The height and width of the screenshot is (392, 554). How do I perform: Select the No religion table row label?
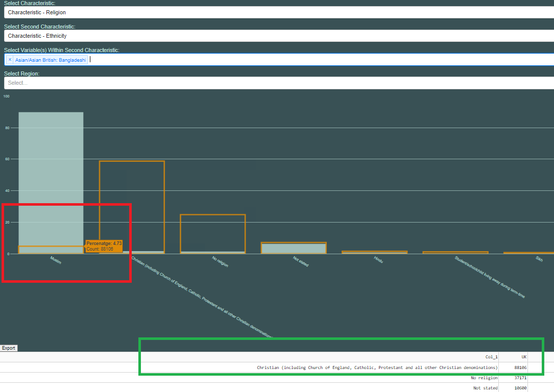click(484, 378)
